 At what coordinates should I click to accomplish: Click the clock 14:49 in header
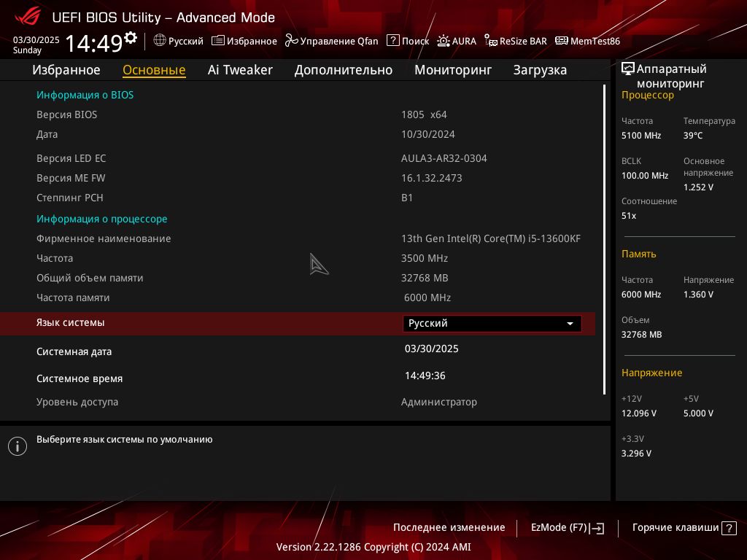point(94,43)
